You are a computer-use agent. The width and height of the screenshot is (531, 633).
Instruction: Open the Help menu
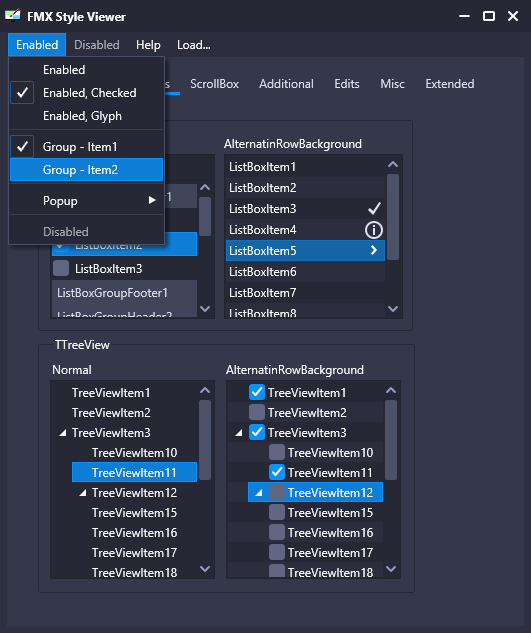148,45
